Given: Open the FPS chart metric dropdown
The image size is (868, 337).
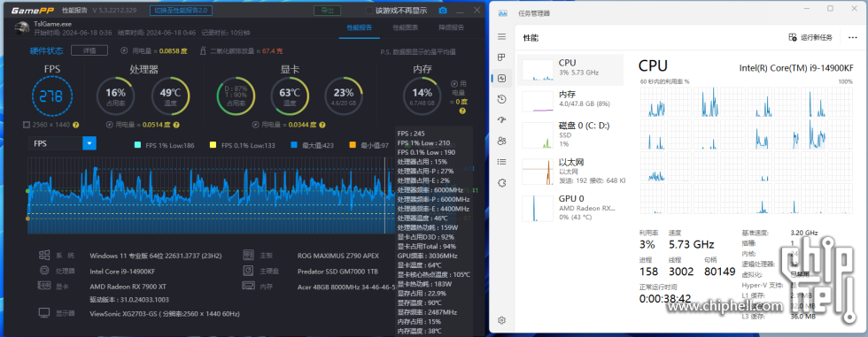Looking at the screenshot, I should pyautogui.click(x=62, y=143).
